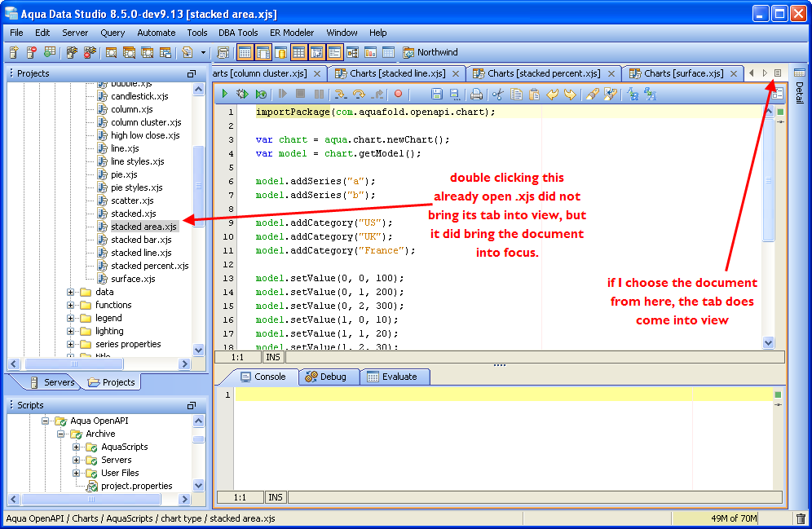Expand the data folder in Projects tree
Screen dimensions: 812x529
click(x=70, y=292)
